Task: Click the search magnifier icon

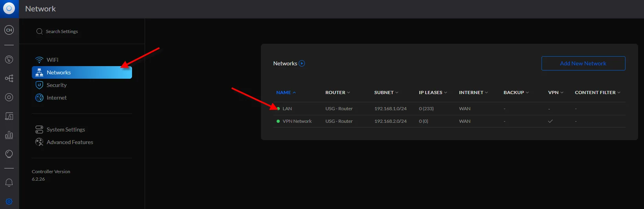Action: pos(39,31)
